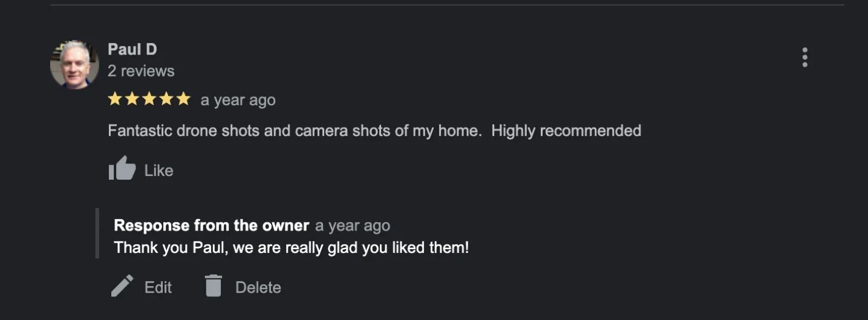This screenshot has height=320, width=868.
Task: Click the "Fantastic drone shots" review text
Action: (x=374, y=131)
